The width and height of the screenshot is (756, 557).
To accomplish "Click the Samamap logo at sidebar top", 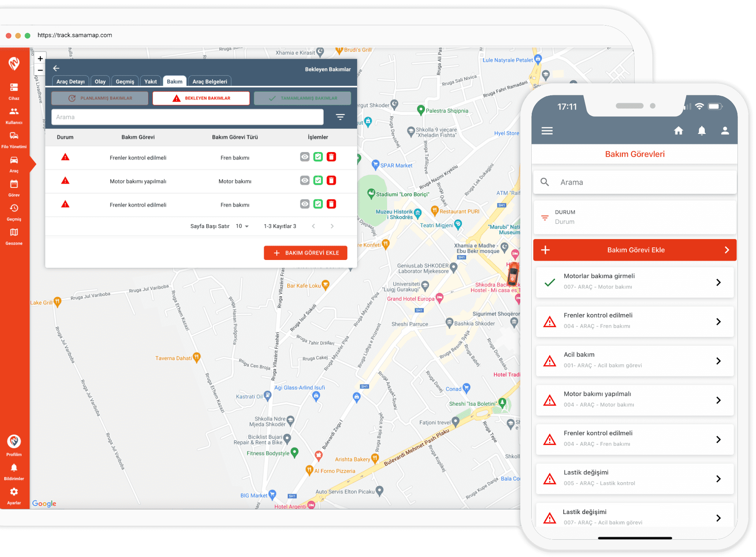I will (14, 63).
